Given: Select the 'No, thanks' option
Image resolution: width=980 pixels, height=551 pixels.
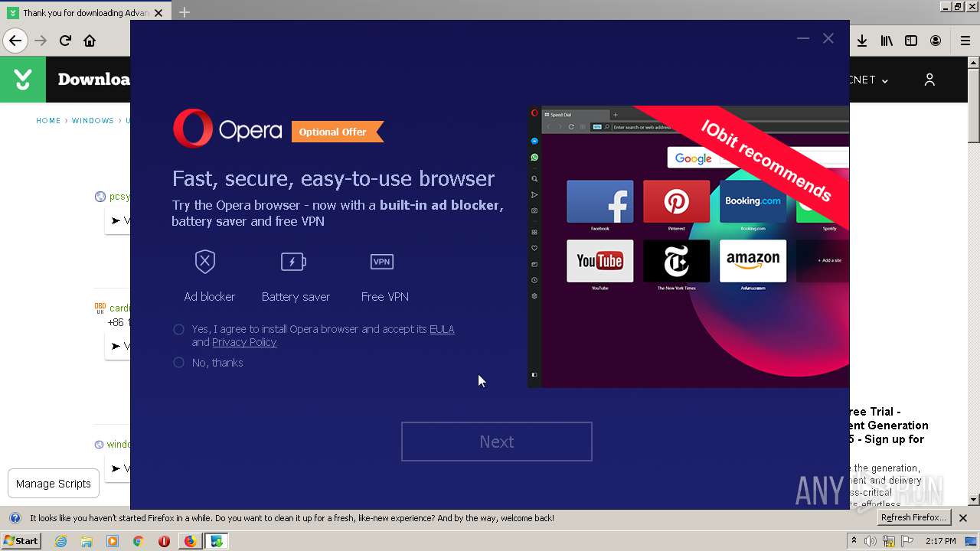Looking at the screenshot, I should coord(178,363).
